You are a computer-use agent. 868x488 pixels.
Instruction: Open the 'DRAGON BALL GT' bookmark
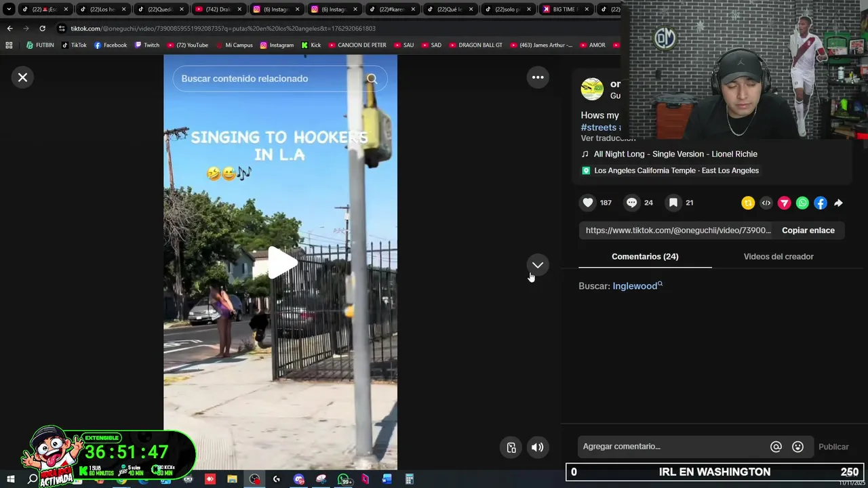point(475,45)
